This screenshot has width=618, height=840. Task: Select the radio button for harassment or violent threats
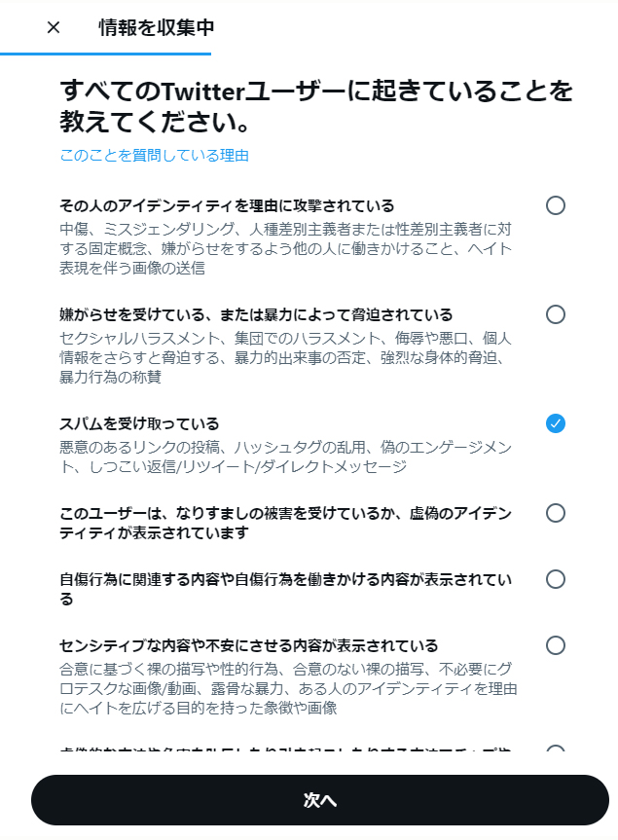pos(556,314)
